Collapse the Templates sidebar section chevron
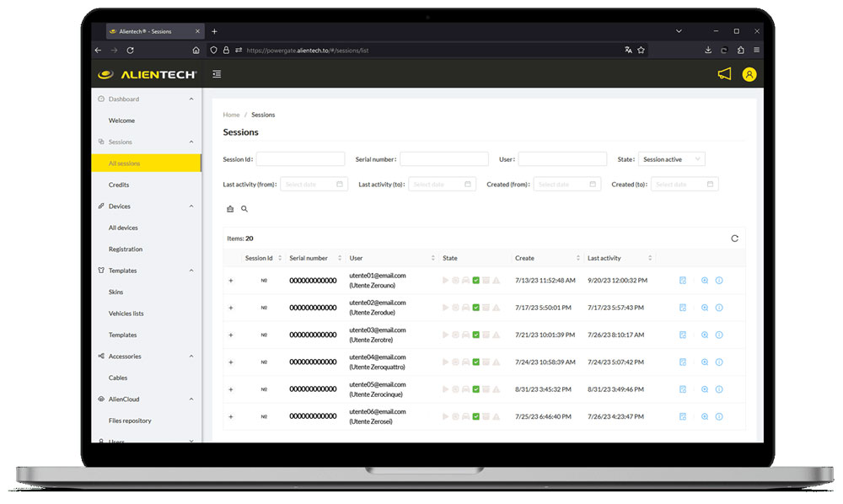Screen dimensions: 843x504 point(191,271)
